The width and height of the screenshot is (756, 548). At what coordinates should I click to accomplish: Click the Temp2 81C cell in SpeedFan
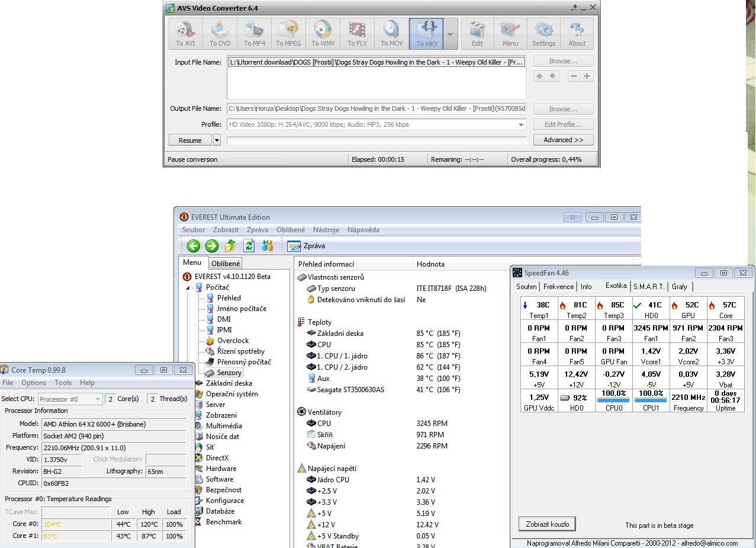[x=577, y=309]
